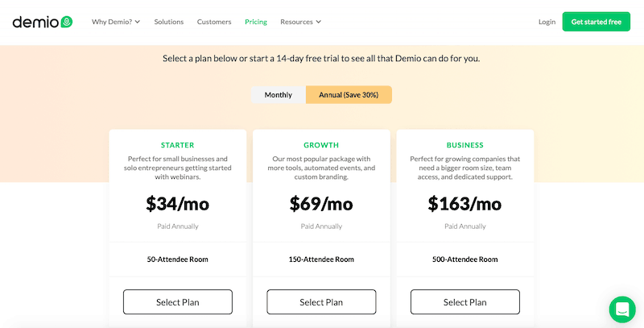Screen dimensions: 644x328
Task: Select Plan for the Business tier
Action: coord(465,302)
